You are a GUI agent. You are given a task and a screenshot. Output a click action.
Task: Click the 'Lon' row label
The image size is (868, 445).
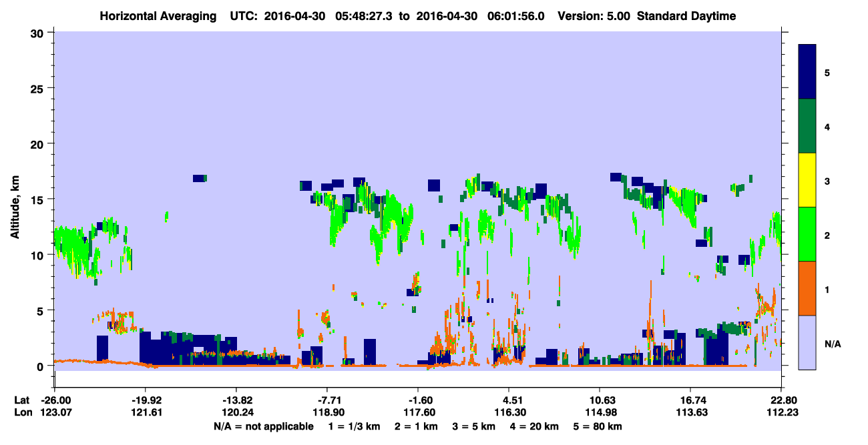(x=22, y=412)
